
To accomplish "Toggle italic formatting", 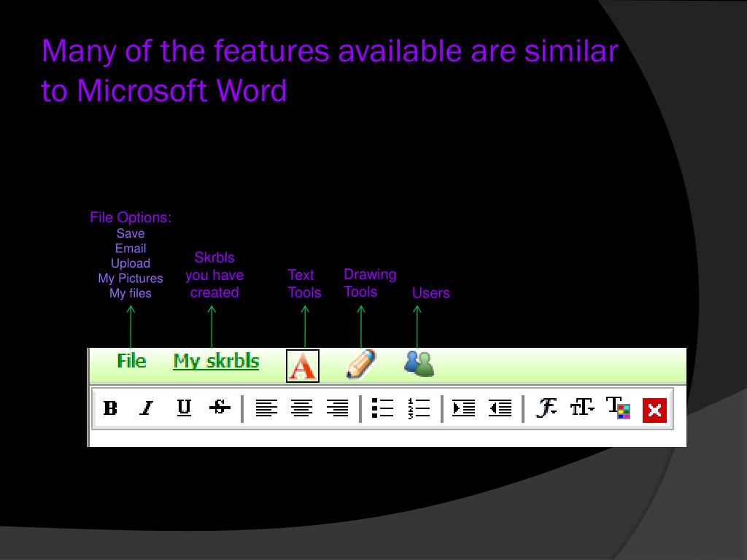I will (x=147, y=408).
